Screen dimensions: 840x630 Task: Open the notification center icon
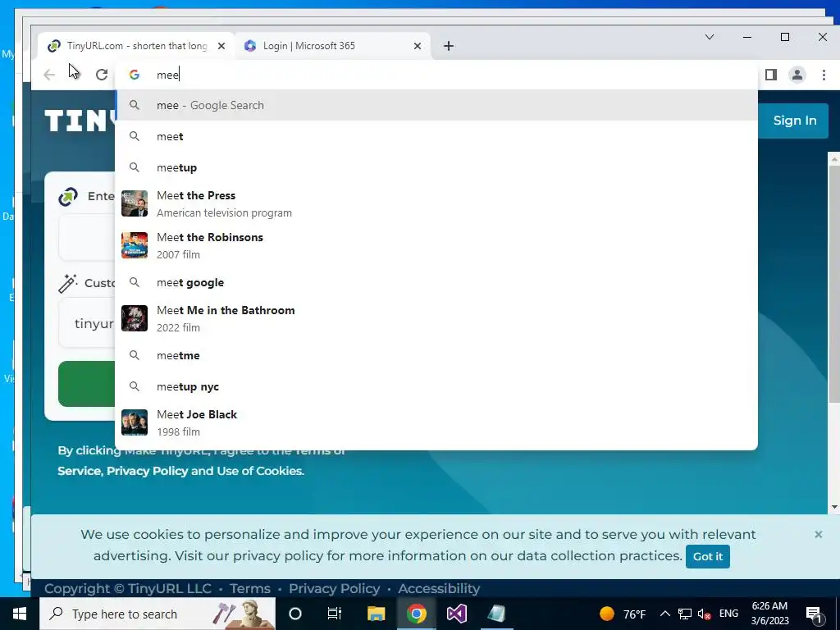coord(814,614)
